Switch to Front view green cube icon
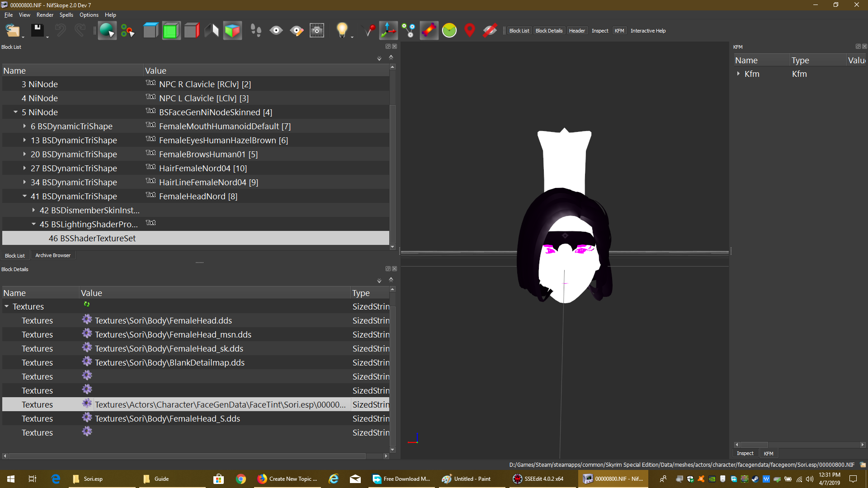This screenshot has width=868, height=488. coord(171,30)
